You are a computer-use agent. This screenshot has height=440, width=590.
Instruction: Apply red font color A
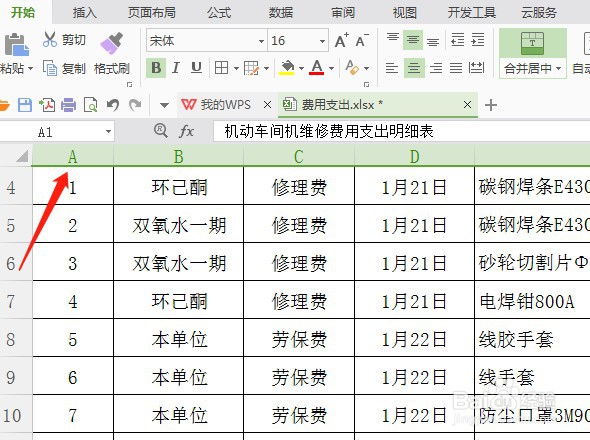(316, 68)
